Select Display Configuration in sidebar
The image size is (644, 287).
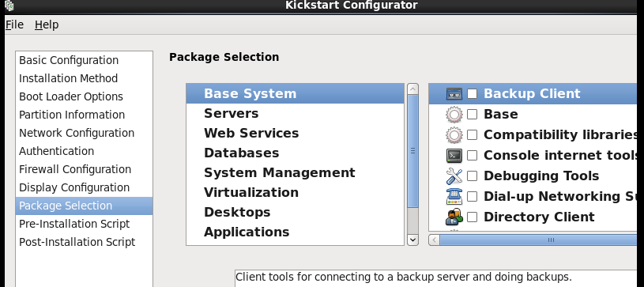coord(84,187)
